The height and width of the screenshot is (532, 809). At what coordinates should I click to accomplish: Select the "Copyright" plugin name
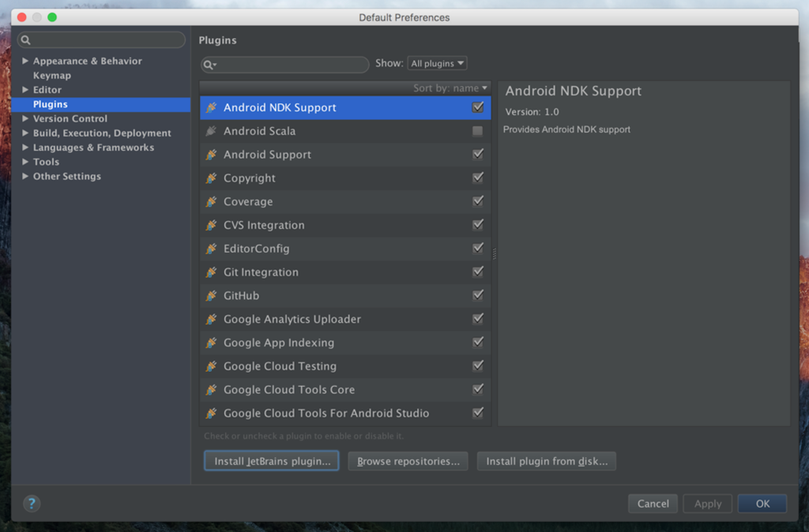[x=249, y=178]
